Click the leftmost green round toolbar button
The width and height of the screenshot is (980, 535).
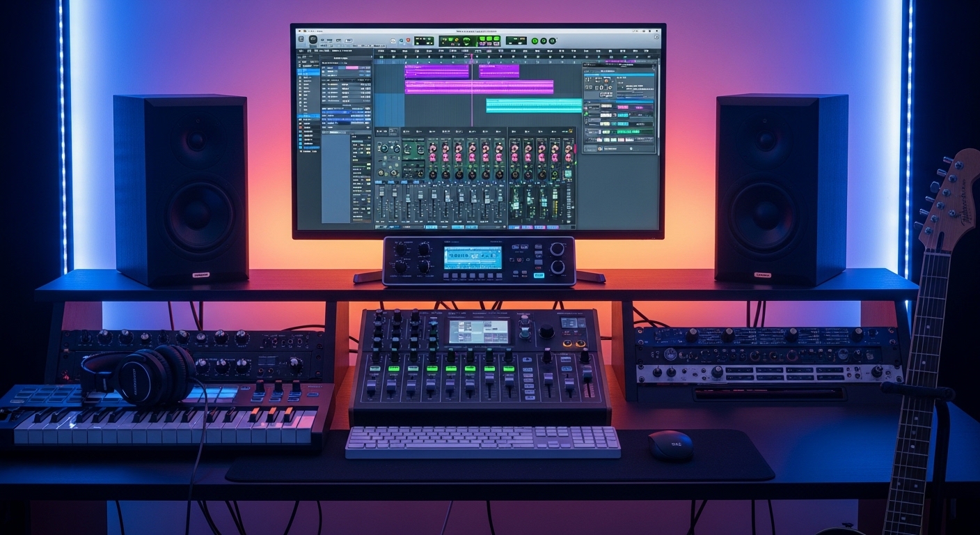tap(535, 41)
